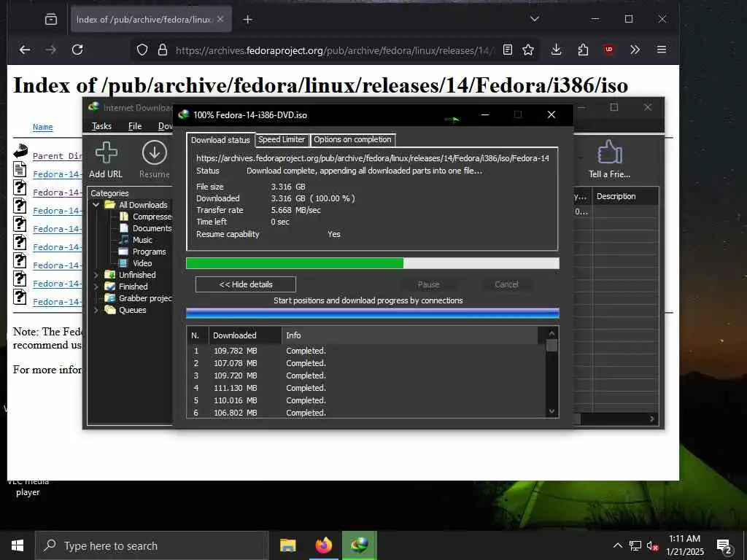
Task: Open the more tools overflow chevron
Action: point(635,50)
